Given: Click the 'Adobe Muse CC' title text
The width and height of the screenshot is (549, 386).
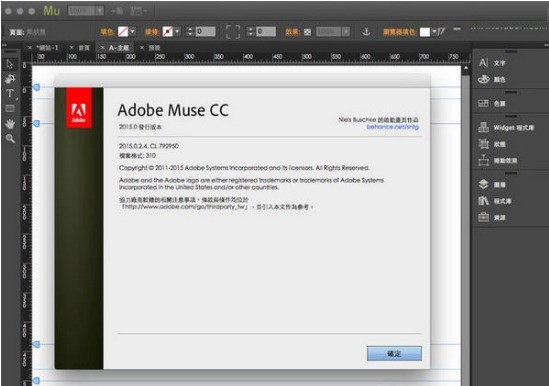Looking at the screenshot, I should coord(173,110).
